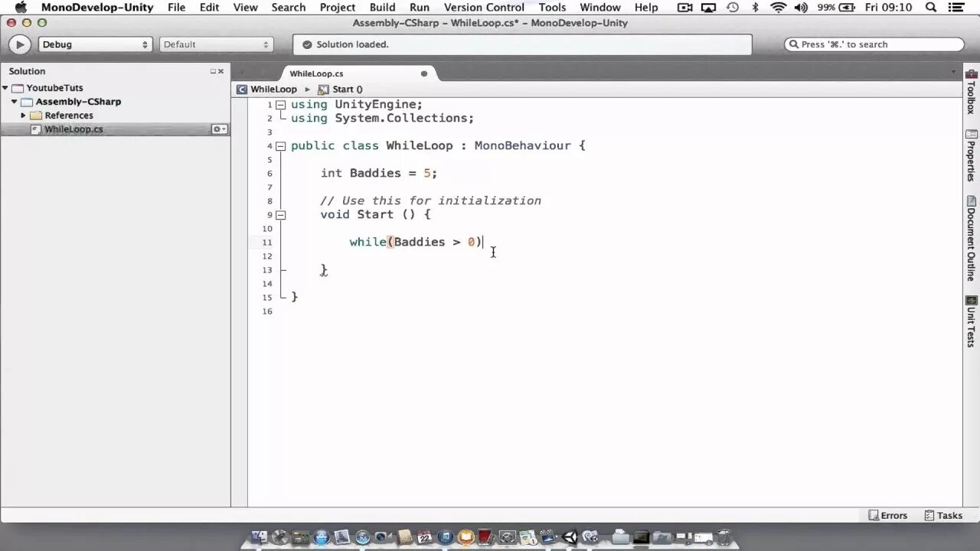This screenshot has height=551, width=980.
Task: Click the unsaved-changes dot on the WhileLoop.cs tab
Action: tap(424, 73)
